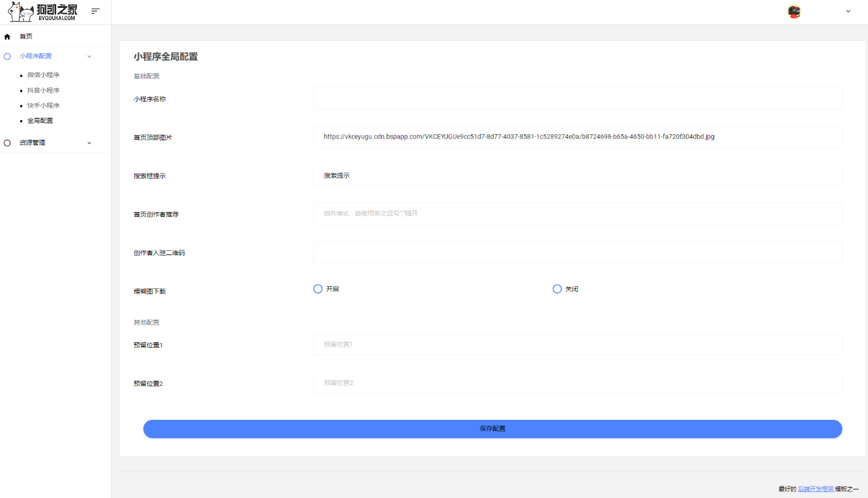Toggle the sidebar collapse menu icon

click(x=95, y=11)
